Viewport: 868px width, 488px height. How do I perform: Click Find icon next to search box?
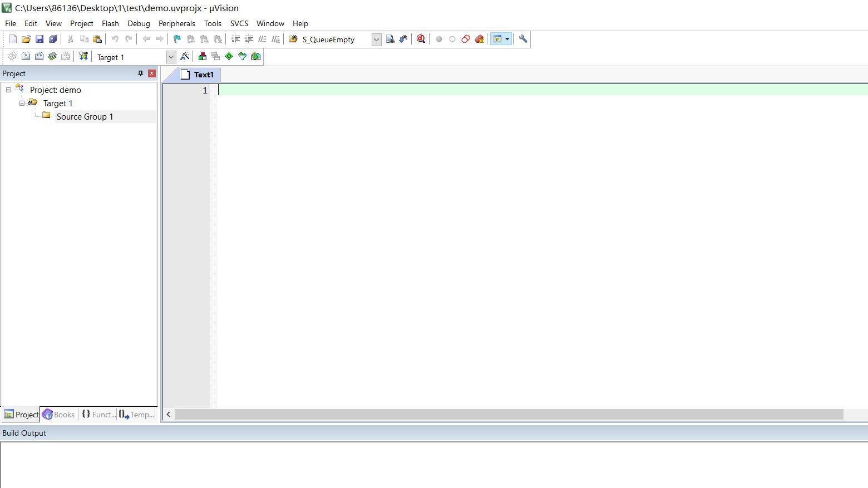click(x=390, y=39)
